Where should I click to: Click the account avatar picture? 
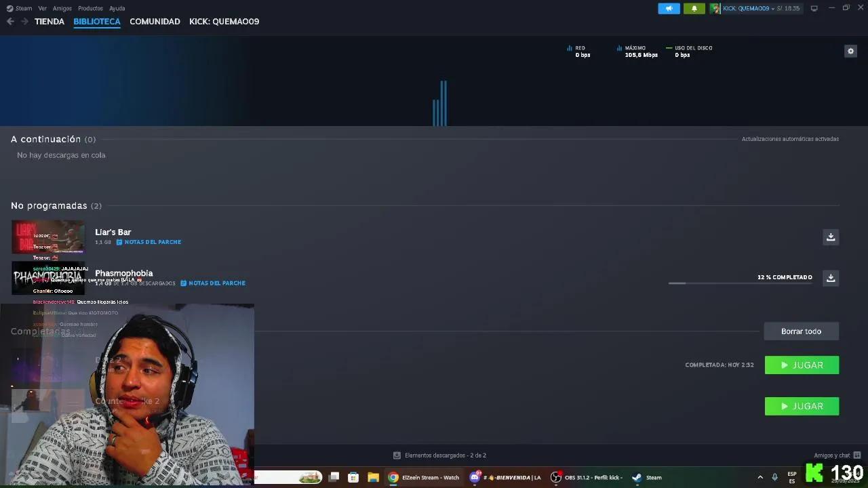point(715,8)
